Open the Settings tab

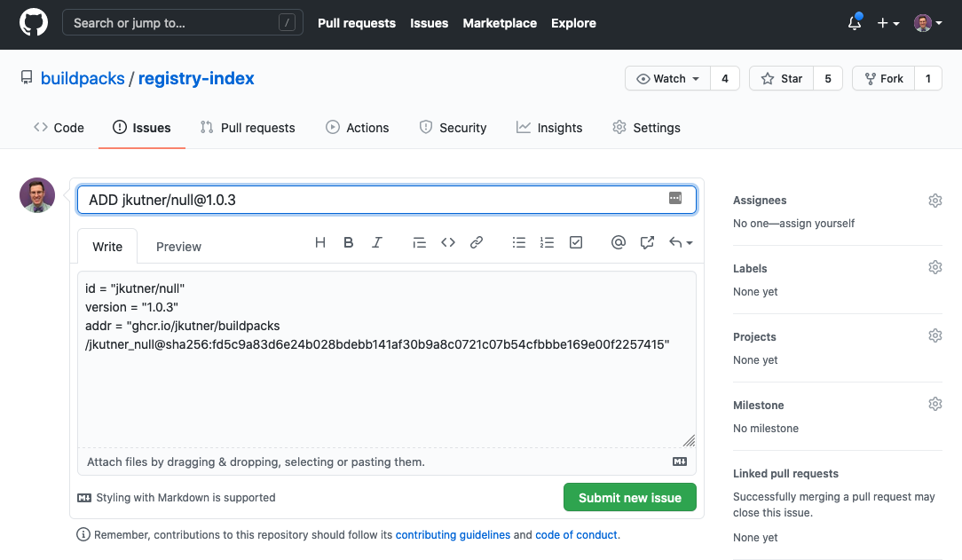point(647,128)
